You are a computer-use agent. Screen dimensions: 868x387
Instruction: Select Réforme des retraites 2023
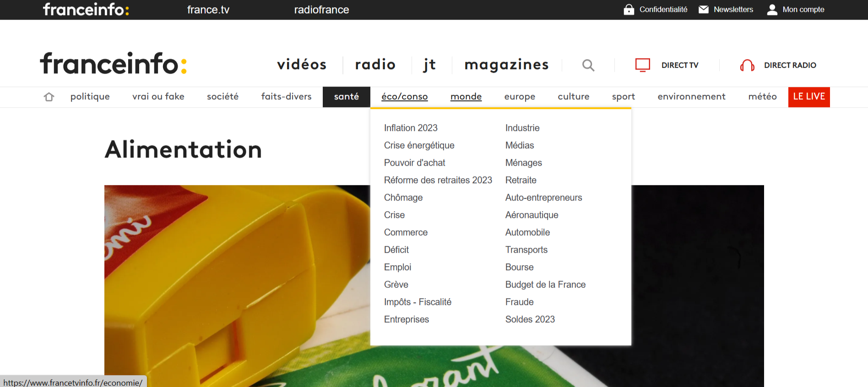pos(438,180)
